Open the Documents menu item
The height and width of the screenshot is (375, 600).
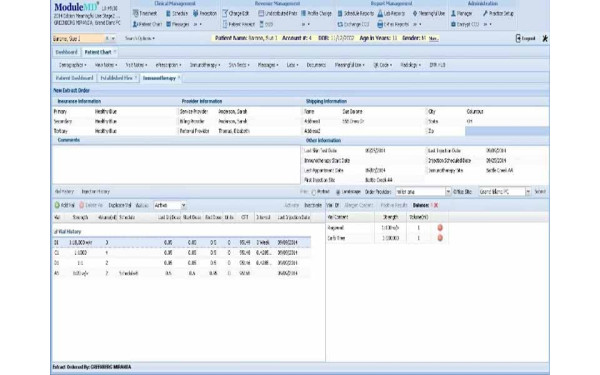pyautogui.click(x=316, y=65)
